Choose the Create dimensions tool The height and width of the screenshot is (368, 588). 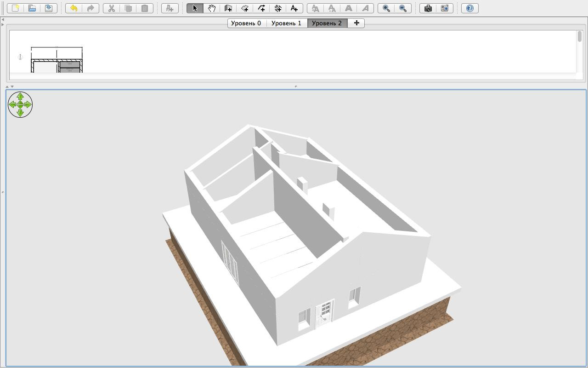point(278,8)
